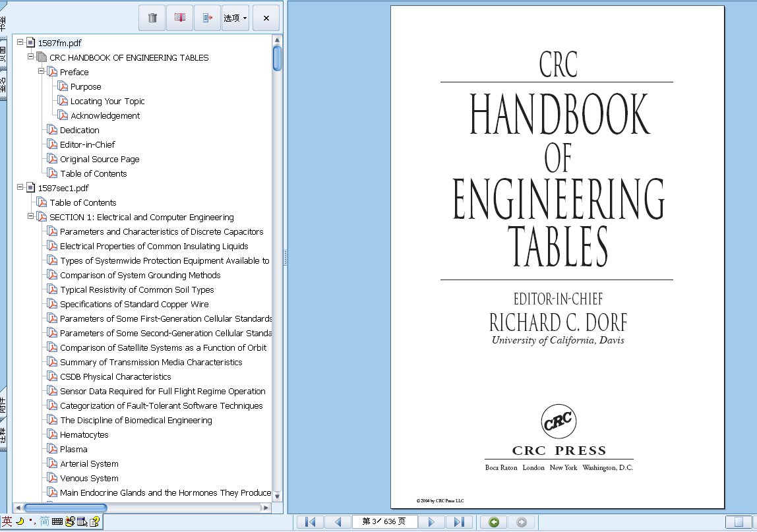Open Categorization of Fault-Tolerant Software Techniques
This screenshot has height=532, width=757.
pos(162,405)
